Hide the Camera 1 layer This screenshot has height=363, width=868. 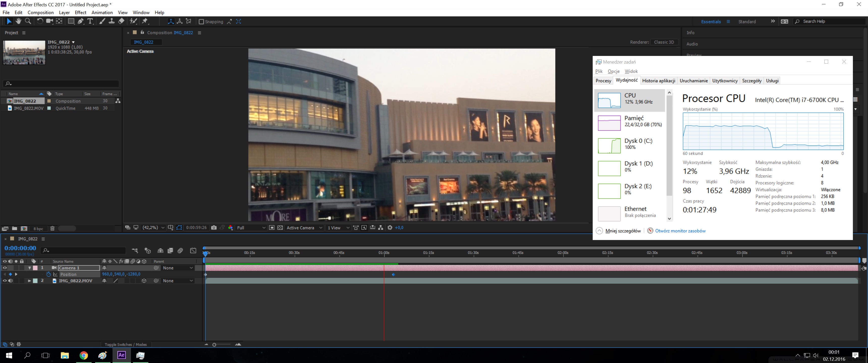tap(5, 268)
